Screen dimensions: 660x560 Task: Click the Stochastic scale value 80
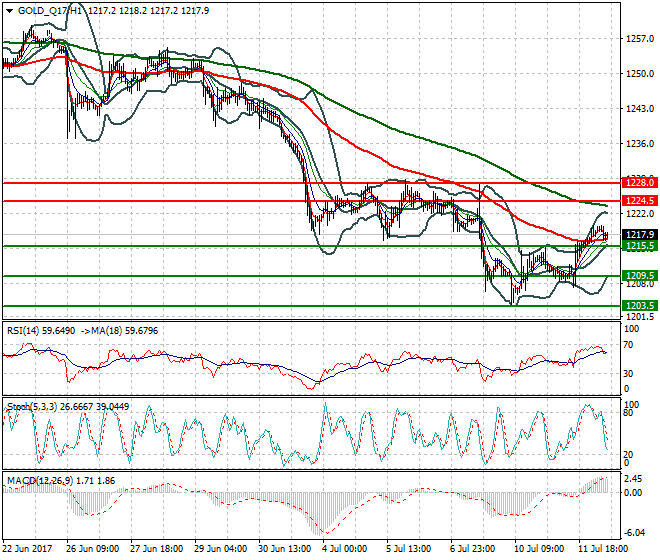click(x=628, y=412)
